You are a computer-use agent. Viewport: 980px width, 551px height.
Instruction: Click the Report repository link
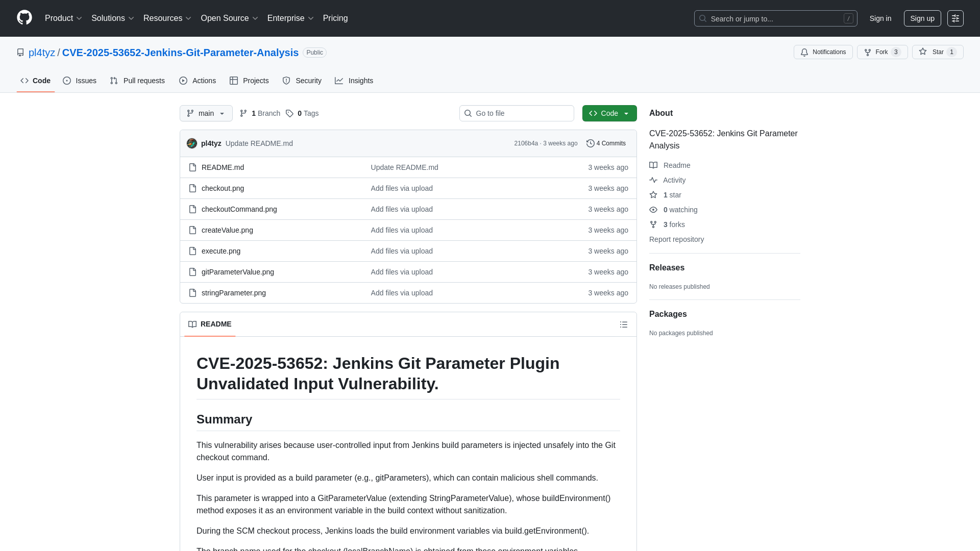(676, 239)
